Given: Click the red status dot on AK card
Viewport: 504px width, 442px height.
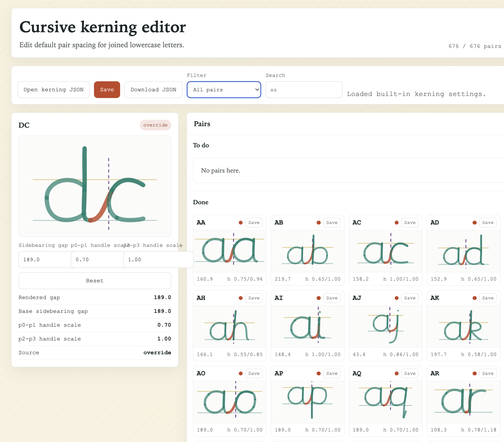Looking at the screenshot, I should 475,298.
